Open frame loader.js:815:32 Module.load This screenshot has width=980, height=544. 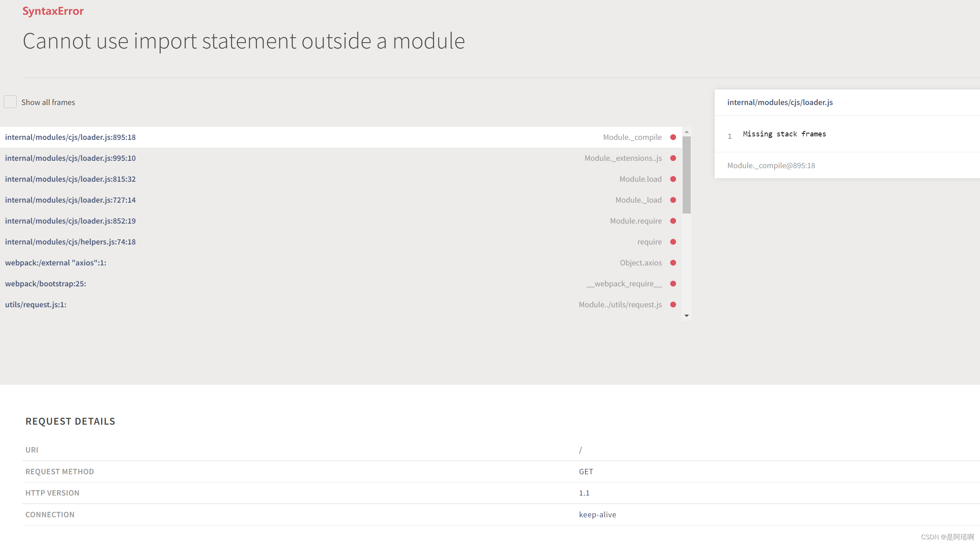coord(341,179)
